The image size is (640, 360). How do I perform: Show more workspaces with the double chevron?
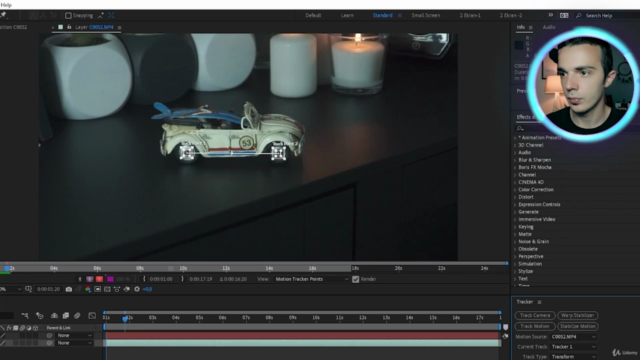click(551, 15)
